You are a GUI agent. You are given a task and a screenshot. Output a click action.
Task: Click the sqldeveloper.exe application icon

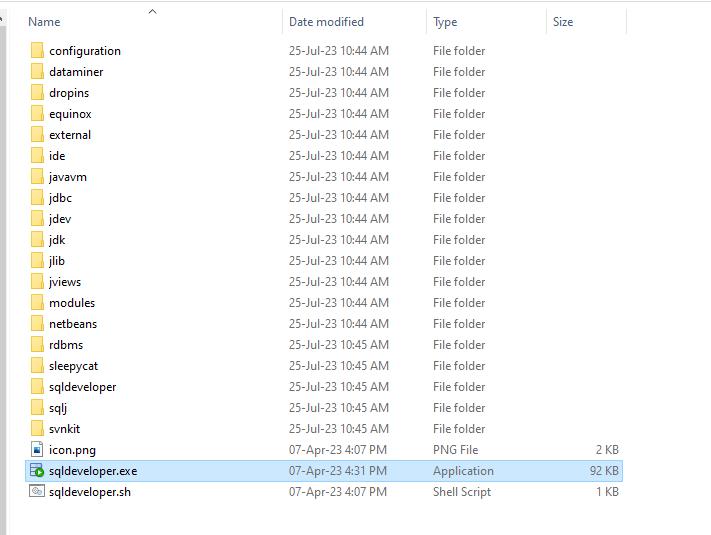pos(37,471)
